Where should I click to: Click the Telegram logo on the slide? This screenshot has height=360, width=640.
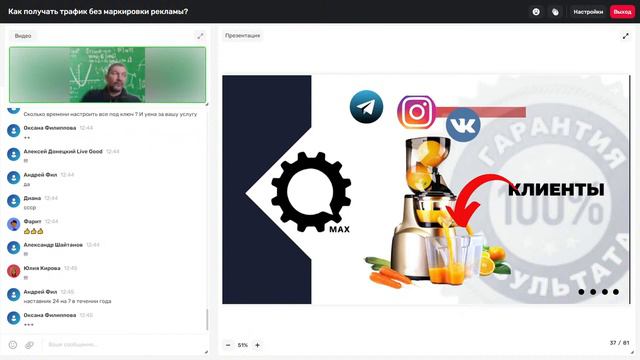tap(366, 107)
